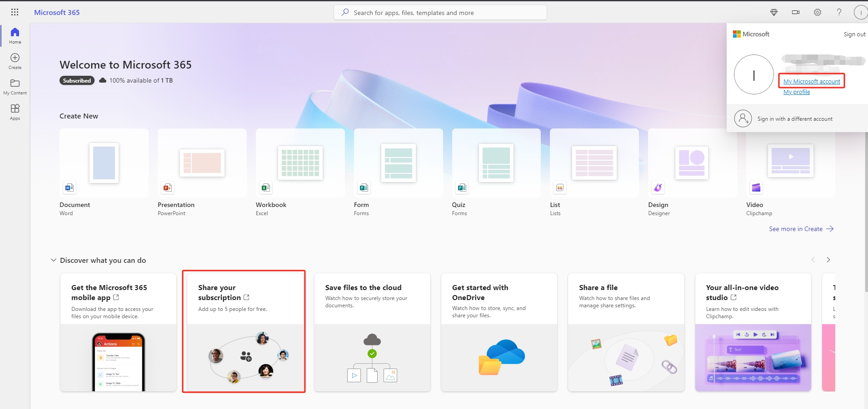Click the Forms icon on Form card
This screenshot has height=409, width=868.
click(x=364, y=187)
